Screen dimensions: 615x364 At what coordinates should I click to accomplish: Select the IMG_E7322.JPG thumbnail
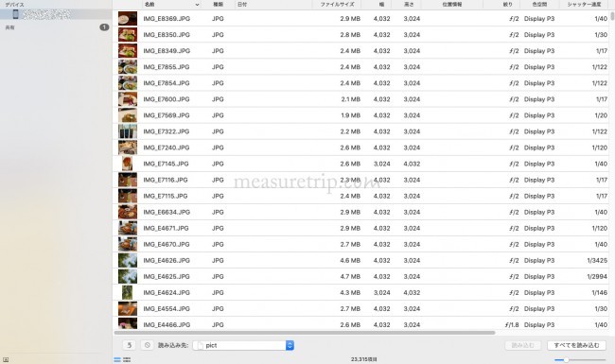pyautogui.click(x=128, y=131)
